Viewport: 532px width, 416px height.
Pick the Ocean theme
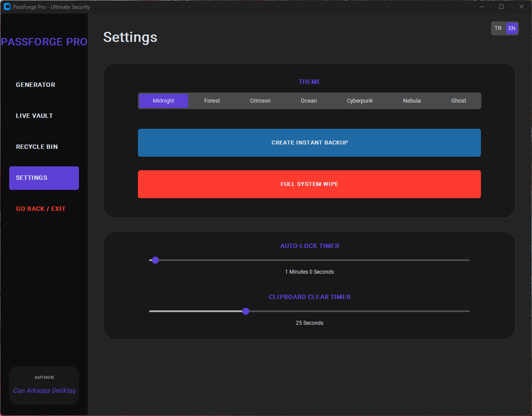pos(309,101)
